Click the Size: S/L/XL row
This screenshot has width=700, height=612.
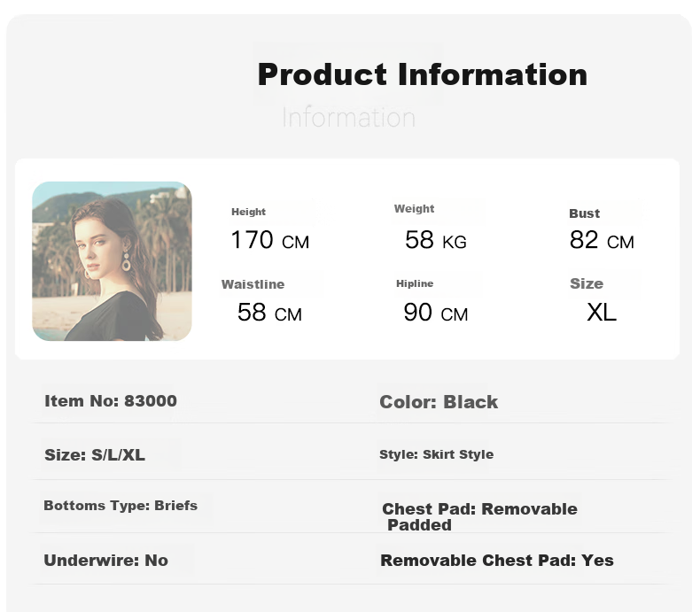(x=95, y=455)
